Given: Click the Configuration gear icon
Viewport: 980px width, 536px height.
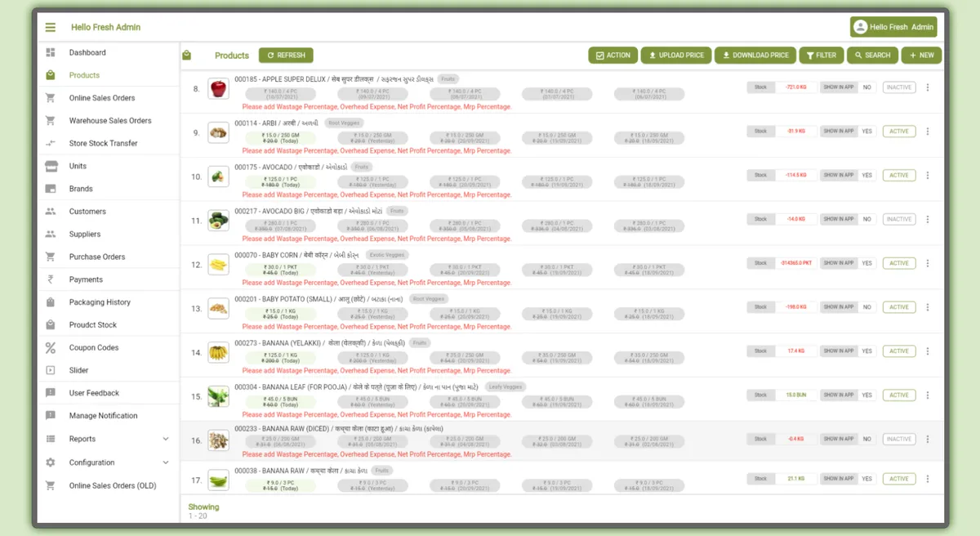Looking at the screenshot, I should 51,462.
